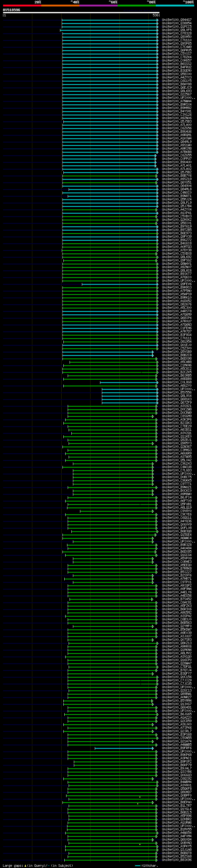This screenshot has width=197, height=868.
Task: Select the UniRef100_Q8UHD7 label
Action: tap(177, 792)
